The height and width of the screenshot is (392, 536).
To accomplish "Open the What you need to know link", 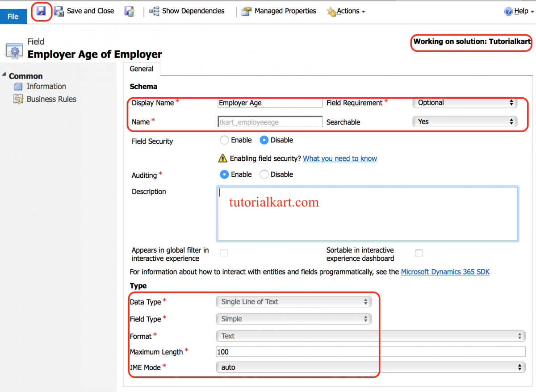I will click(x=340, y=158).
